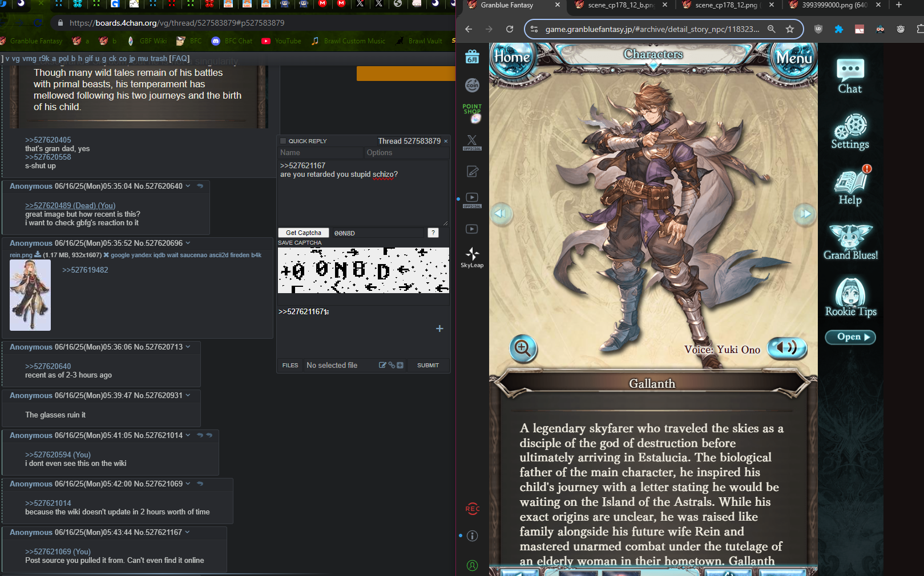Switch to the 3993999000.png tab

(834, 5)
